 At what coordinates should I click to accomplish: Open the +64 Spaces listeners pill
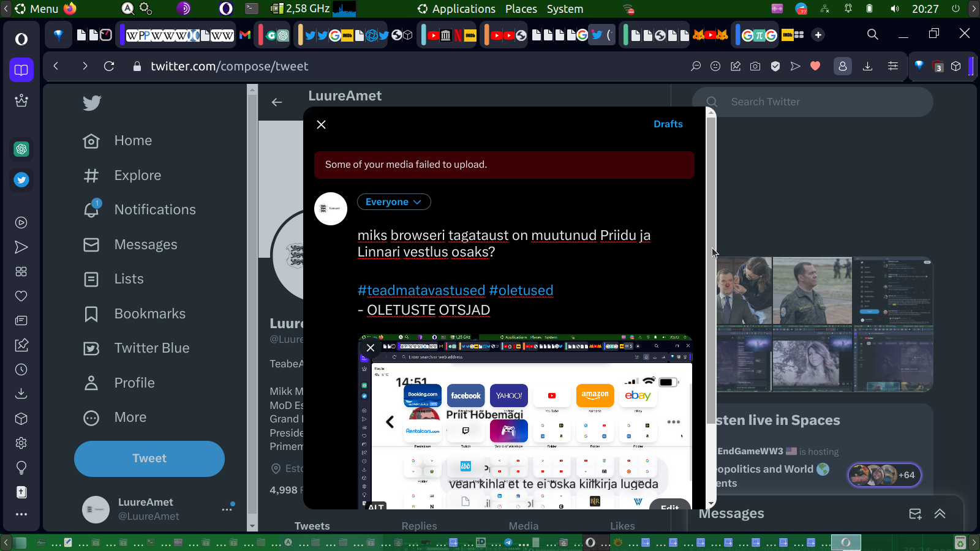pyautogui.click(x=885, y=475)
